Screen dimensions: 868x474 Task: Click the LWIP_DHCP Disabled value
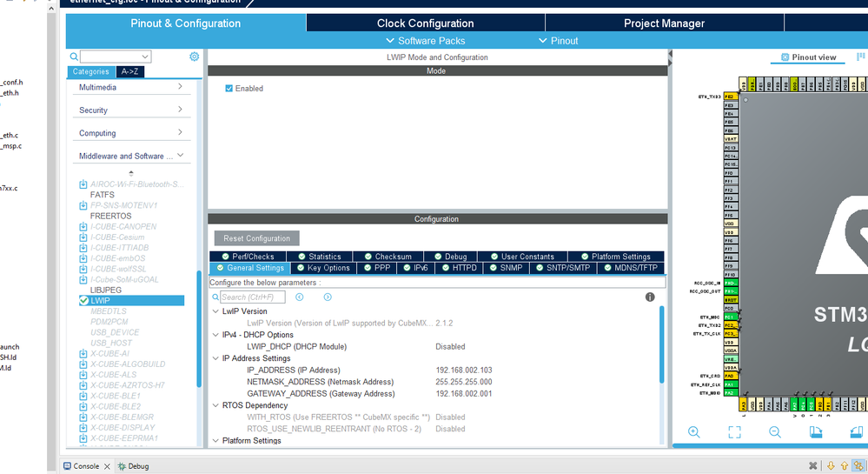450,347
